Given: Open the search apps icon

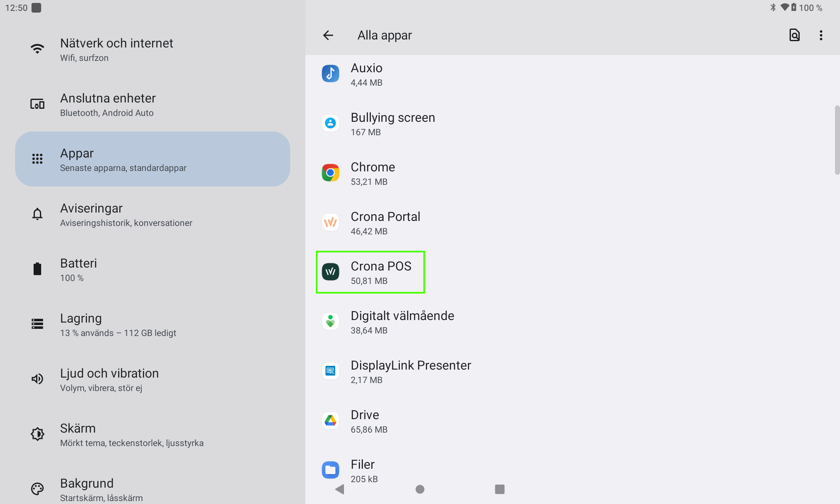Looking at the screenshot, I should [794, 35].
